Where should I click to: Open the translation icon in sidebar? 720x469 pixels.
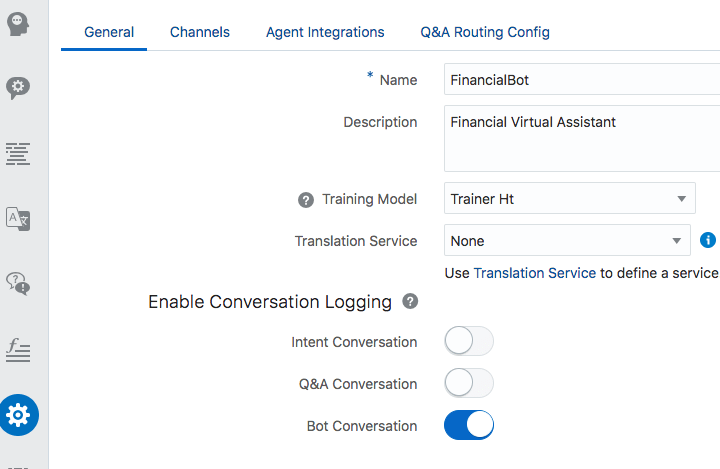[x=18, y=218]
